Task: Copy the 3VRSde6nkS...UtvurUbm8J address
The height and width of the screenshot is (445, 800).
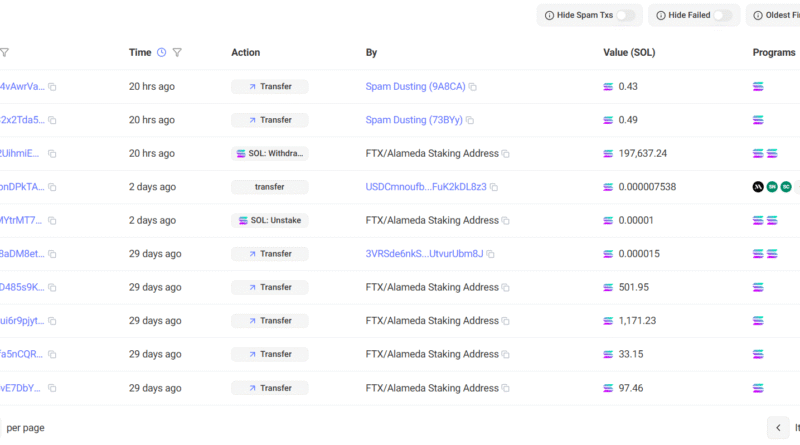Action: [x=491, y=254]
